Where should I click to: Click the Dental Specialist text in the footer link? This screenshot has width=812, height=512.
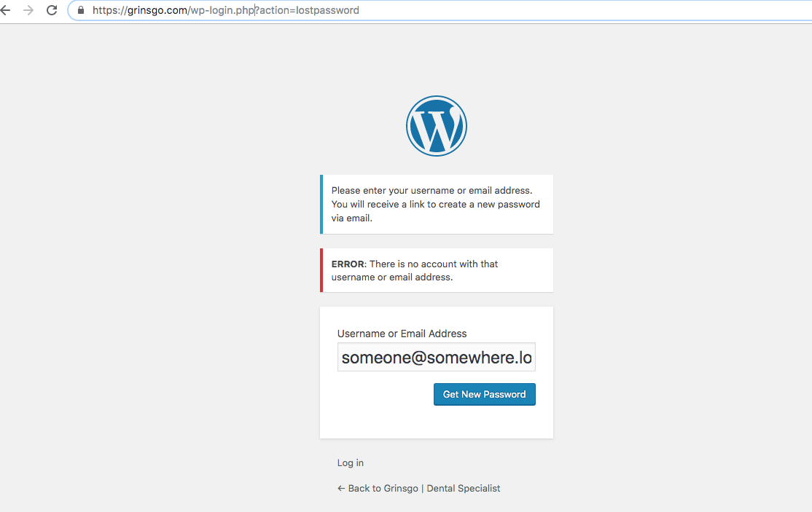click(x=464, y=488)
